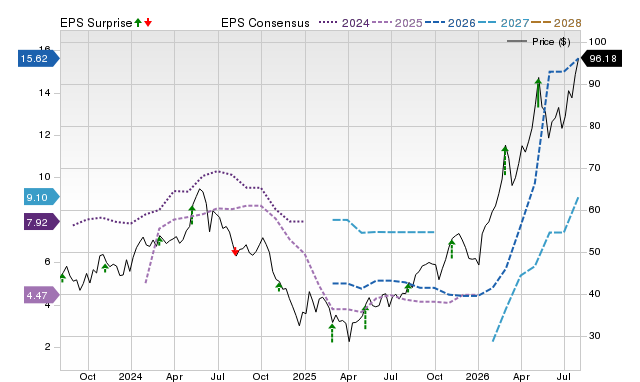Image resolution: width=640 pixels, height=382 pixels.
Task: Click the 2025 x-axis label
Action: coord(304,376)
